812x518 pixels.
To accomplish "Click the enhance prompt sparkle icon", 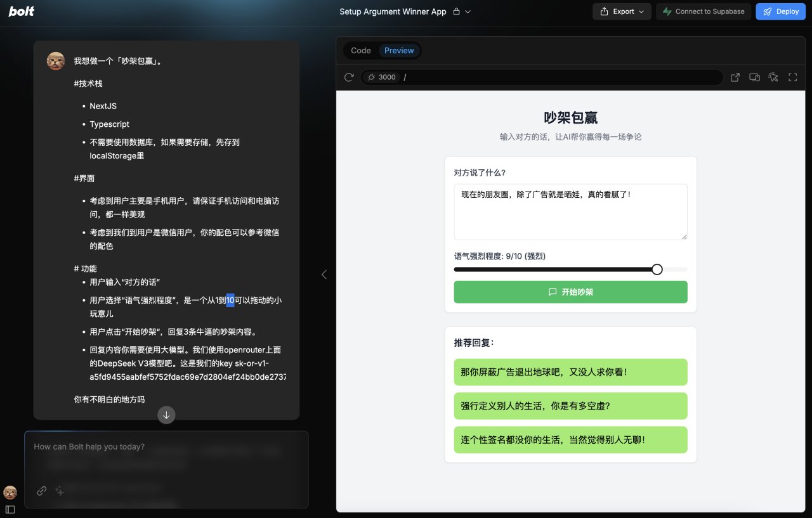I will pos(60,491).
